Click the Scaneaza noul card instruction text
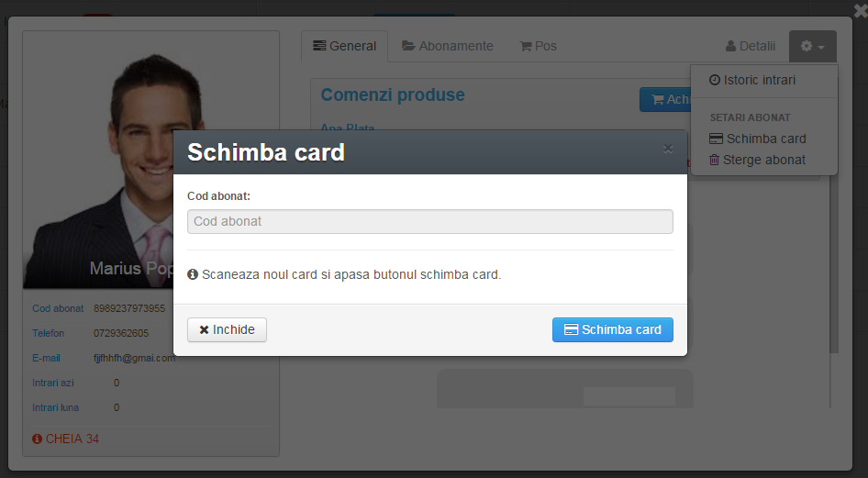This screenshot has width=868, height=478. pyautogui.click(x=351, y=275)
